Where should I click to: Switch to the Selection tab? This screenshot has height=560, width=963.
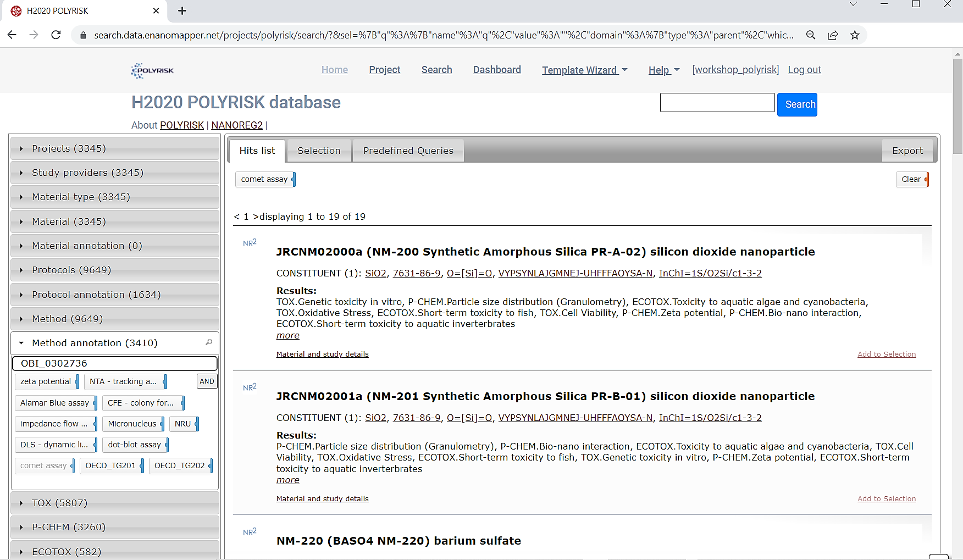coord(319,151)
